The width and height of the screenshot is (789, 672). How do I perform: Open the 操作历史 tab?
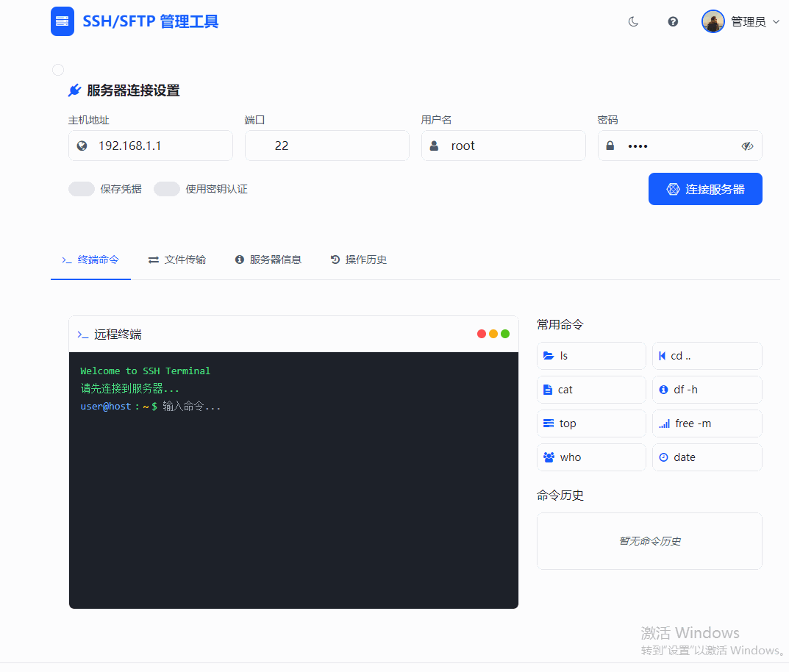pyautogui.click(x=358, y=259)
